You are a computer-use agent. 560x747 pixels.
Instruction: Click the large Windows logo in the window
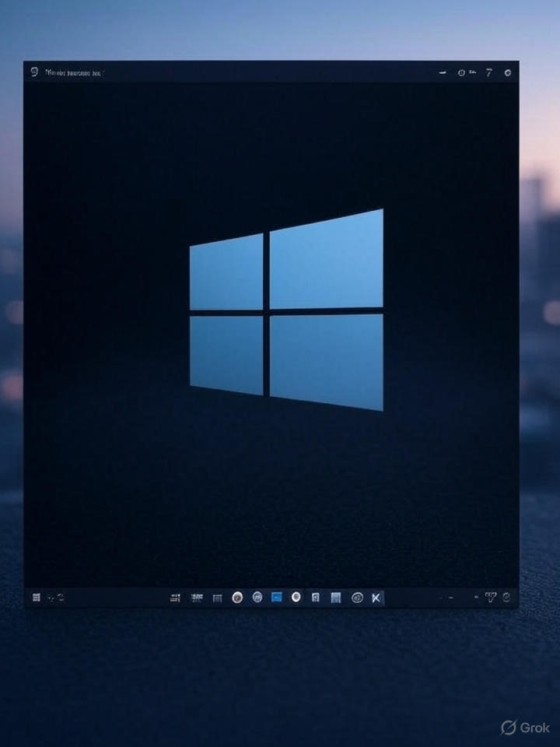click(x=286, y=310)
